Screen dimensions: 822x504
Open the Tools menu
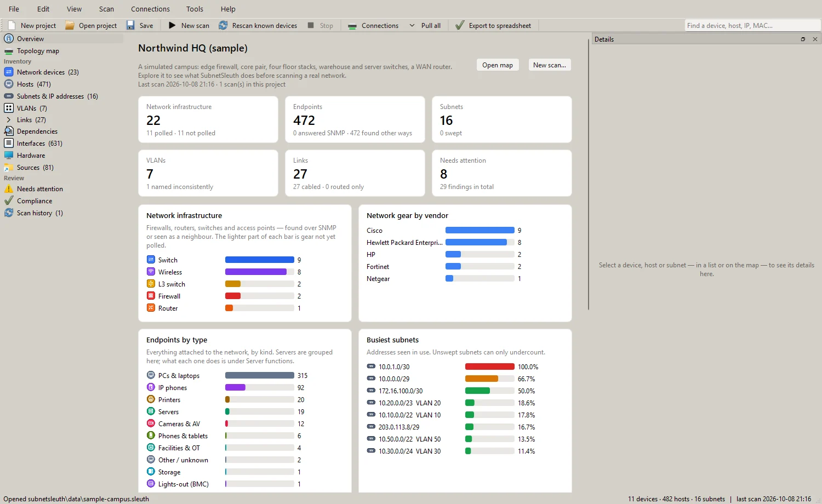[195, 9]
